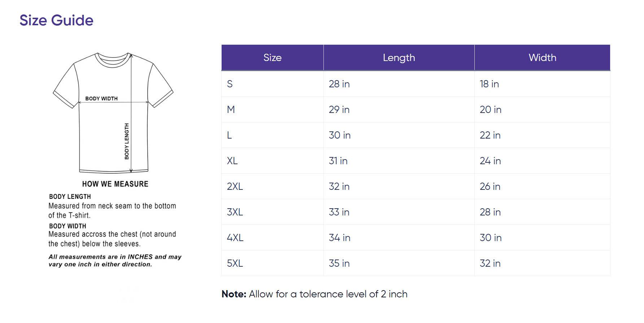Select the 2XL size cell

(235, 187)
